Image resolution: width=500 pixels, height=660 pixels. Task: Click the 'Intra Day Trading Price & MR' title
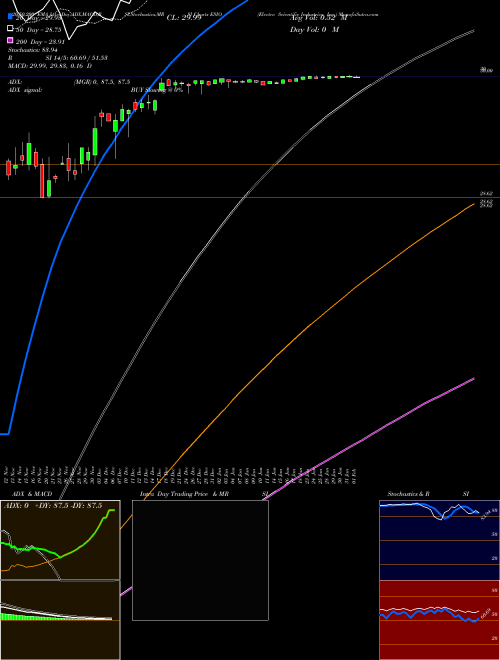click(x=184, y=494)
